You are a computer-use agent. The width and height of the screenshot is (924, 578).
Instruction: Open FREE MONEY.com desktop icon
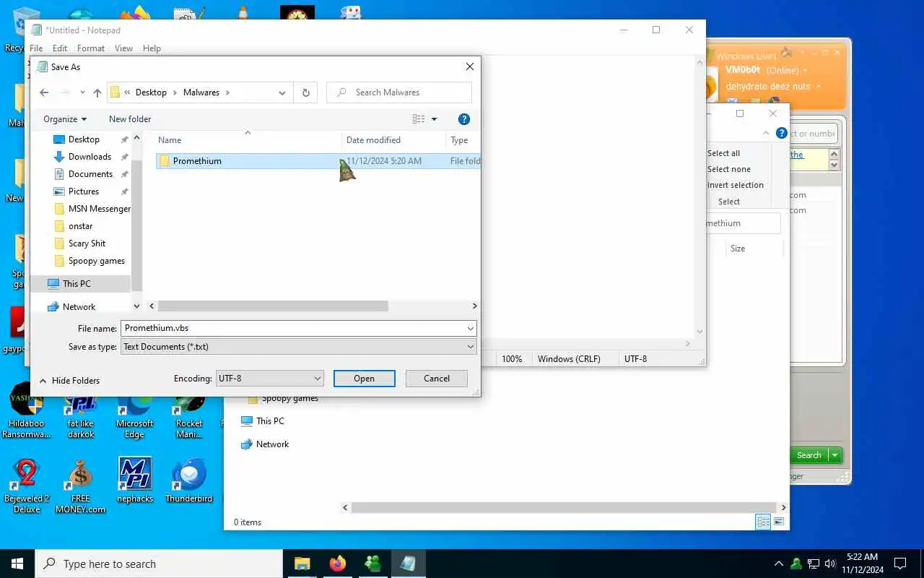tap(80, 486)
